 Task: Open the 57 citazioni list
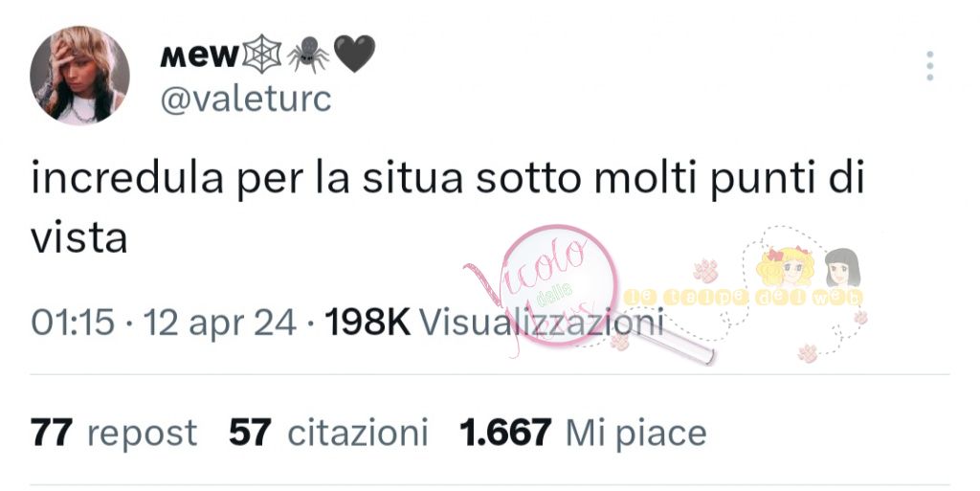pos(328,433)
